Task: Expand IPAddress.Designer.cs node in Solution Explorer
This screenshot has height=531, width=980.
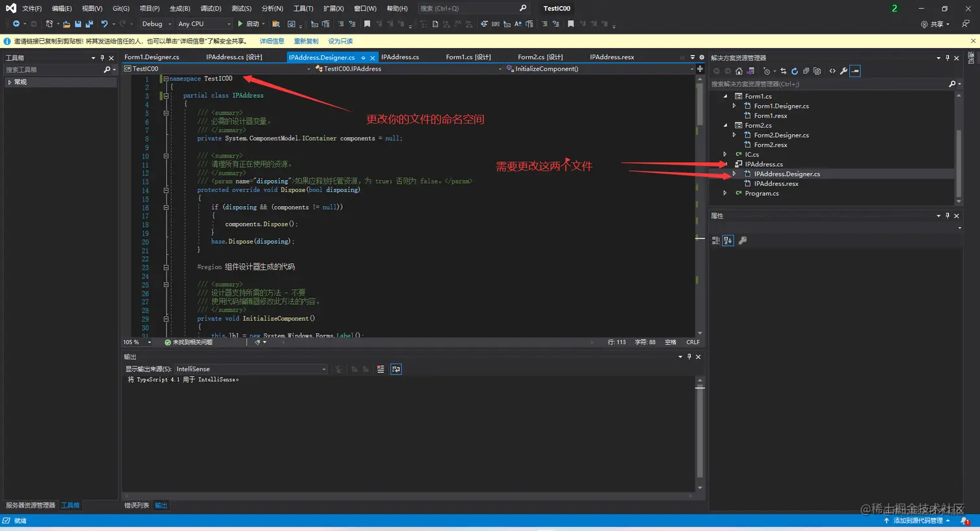Action: (x=734, y=174)
